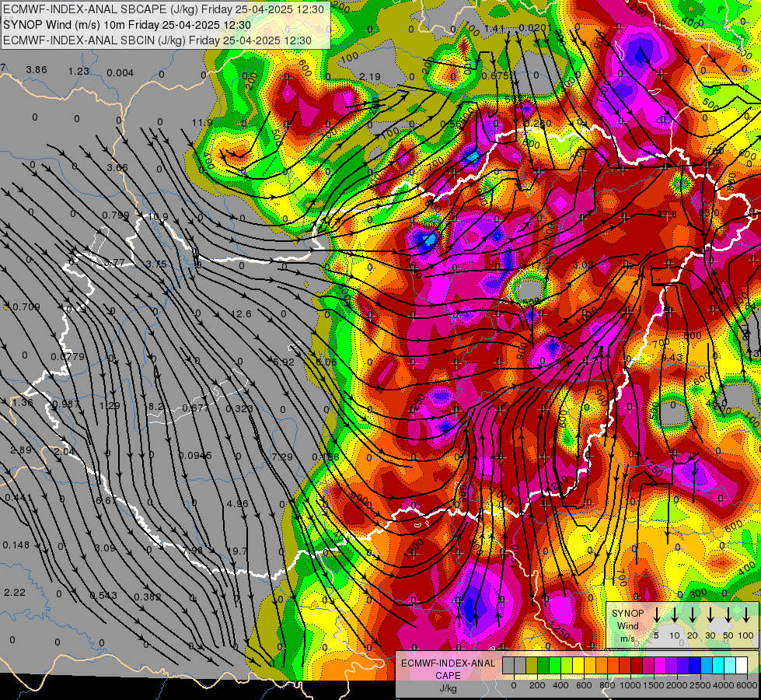The image size is (761, 700).
Task: Pick the bright magenta swatch in CAPE legend
Action: tap(660, 666)
